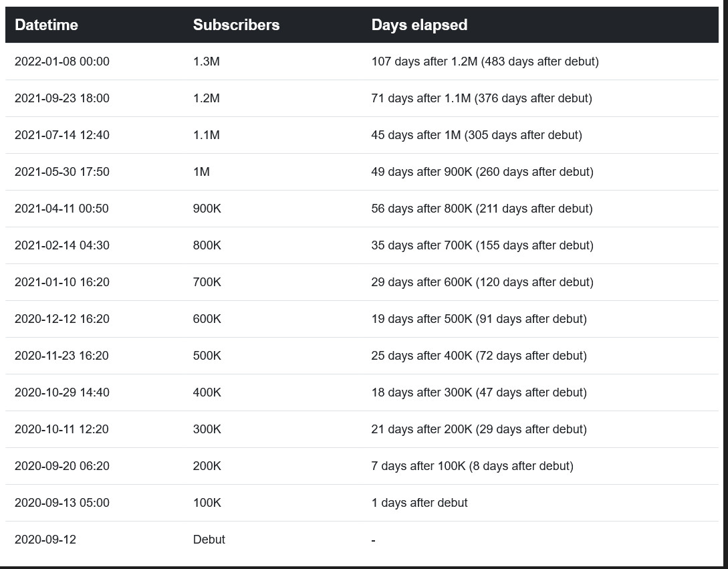Select the 2021-09-23 18:00 datetime cell
Viewport: 728px width, 569px height.
pos(62,98)
